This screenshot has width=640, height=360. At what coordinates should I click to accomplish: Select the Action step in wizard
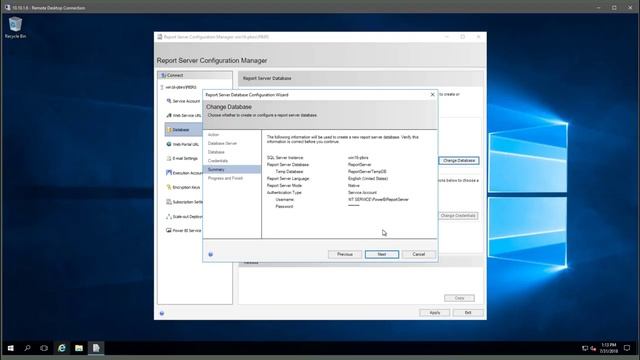(x=213, y=135)
